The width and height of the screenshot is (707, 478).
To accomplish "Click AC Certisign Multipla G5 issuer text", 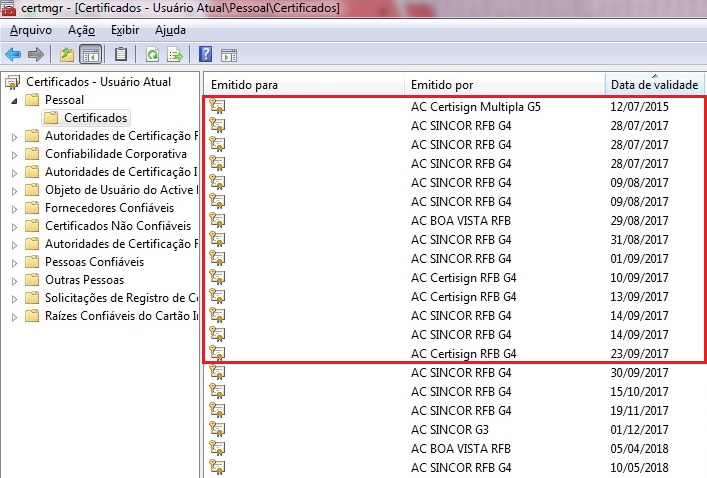I will (x=476, y=107).
